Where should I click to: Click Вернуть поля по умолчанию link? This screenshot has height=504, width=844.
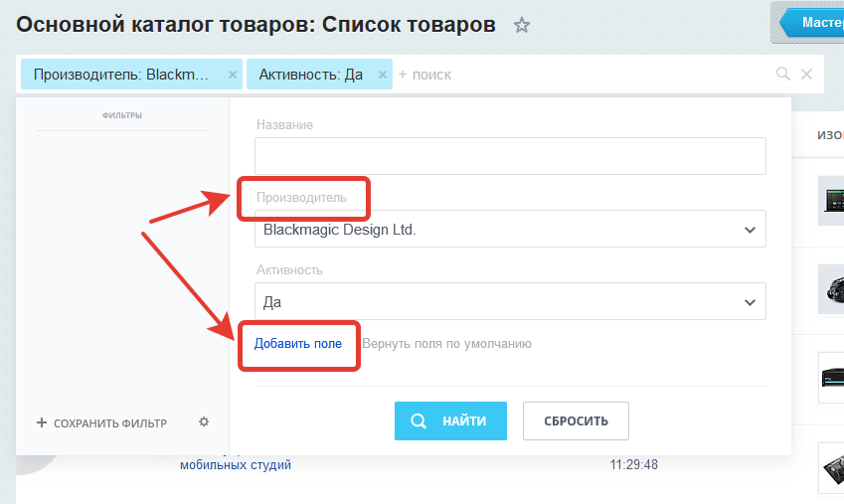446,344
